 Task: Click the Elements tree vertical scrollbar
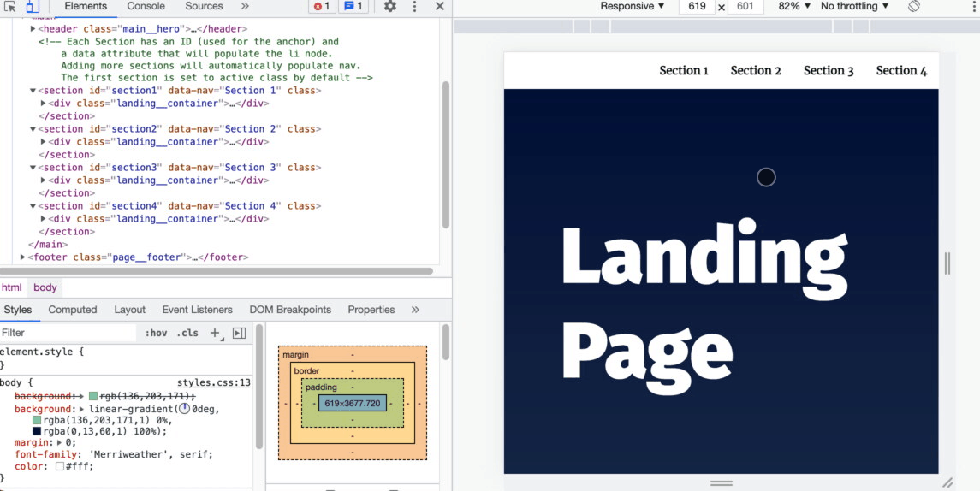point(446,155)
